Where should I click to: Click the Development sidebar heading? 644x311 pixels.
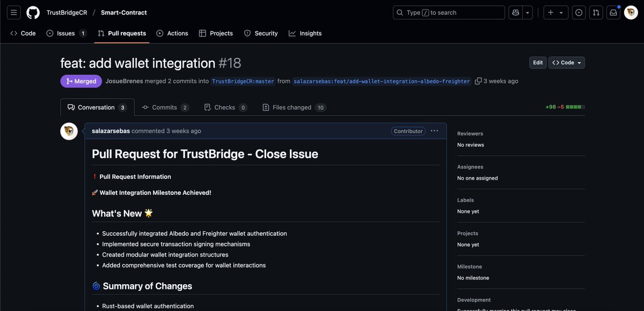[474, 300]
